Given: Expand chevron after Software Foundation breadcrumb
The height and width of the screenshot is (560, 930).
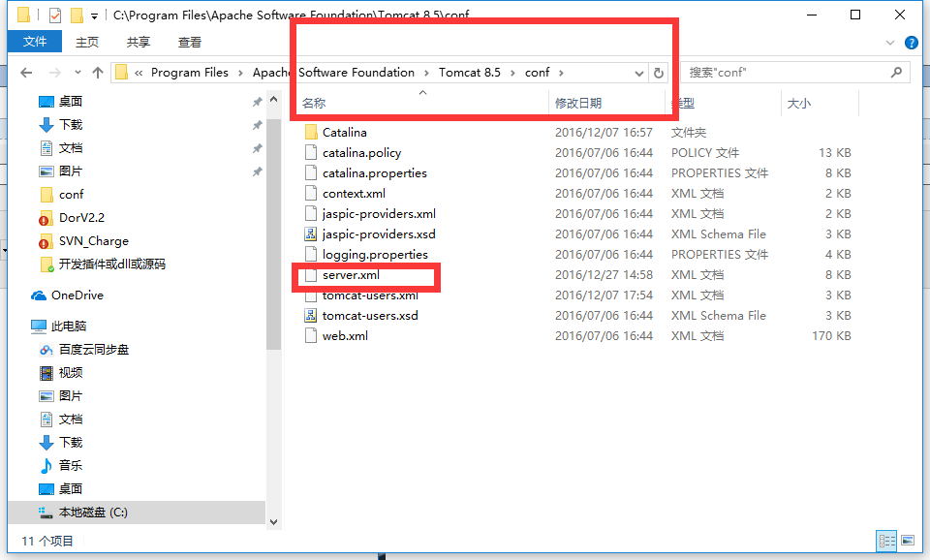Looking at the screenshot, I should 426,73.
